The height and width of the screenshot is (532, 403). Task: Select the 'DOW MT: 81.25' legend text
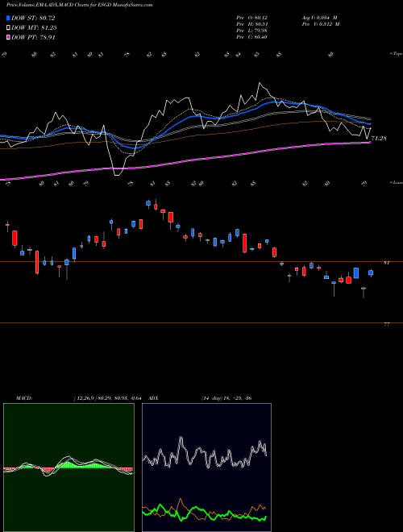tap(34, 28)
